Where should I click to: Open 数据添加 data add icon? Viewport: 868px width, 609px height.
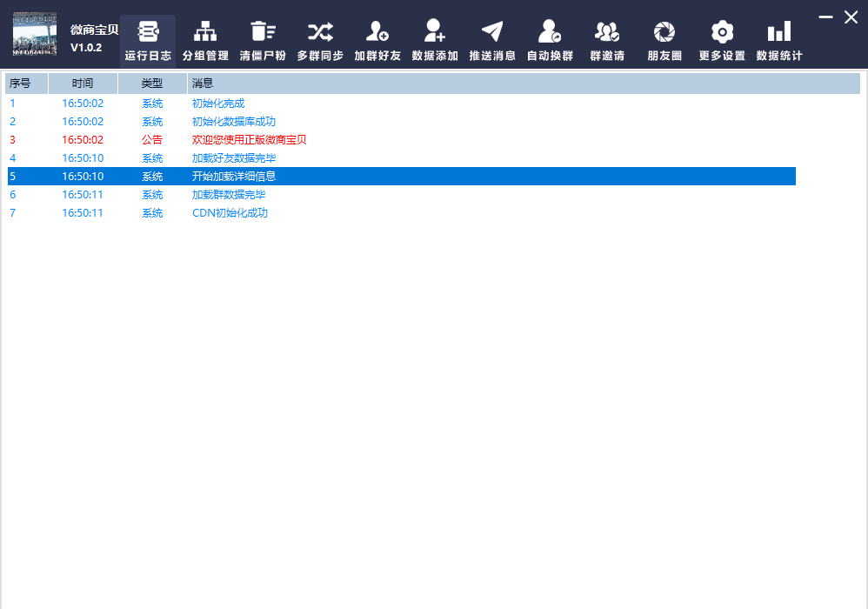pyautogui.click(x=435, y=33)
